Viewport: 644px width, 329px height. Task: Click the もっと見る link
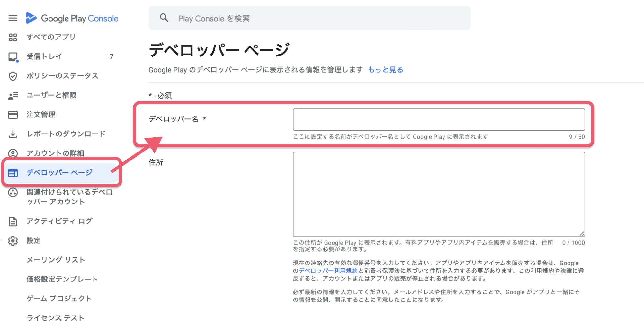coord(385,70)
